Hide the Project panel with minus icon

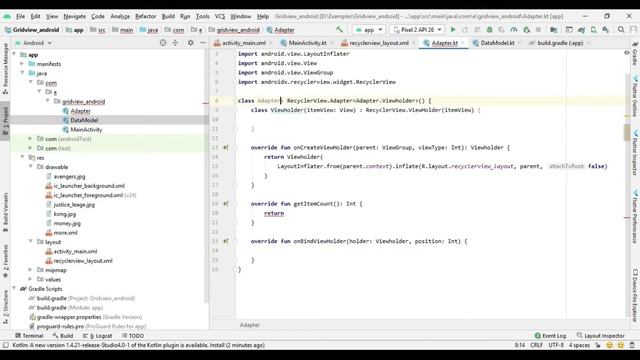tap(202, 43)
